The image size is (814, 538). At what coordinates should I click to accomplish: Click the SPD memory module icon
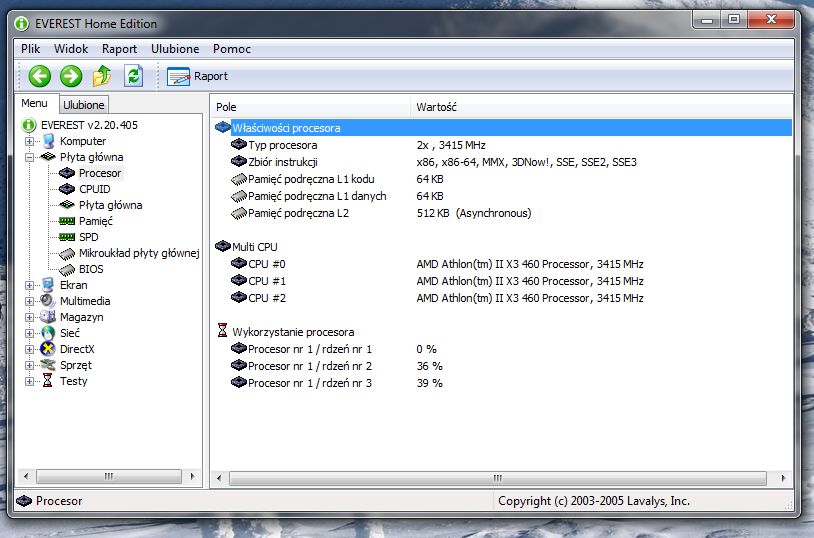67,237
